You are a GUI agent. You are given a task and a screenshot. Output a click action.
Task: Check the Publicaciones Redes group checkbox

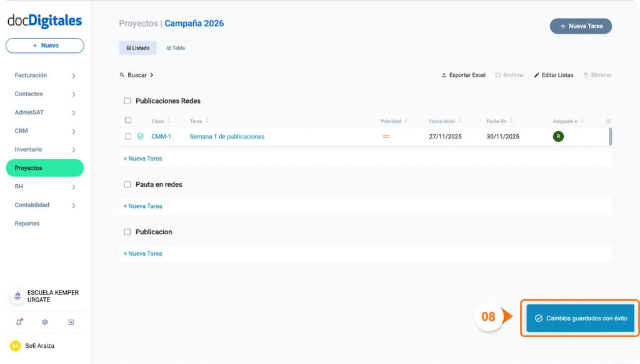[x=127, y=101]
